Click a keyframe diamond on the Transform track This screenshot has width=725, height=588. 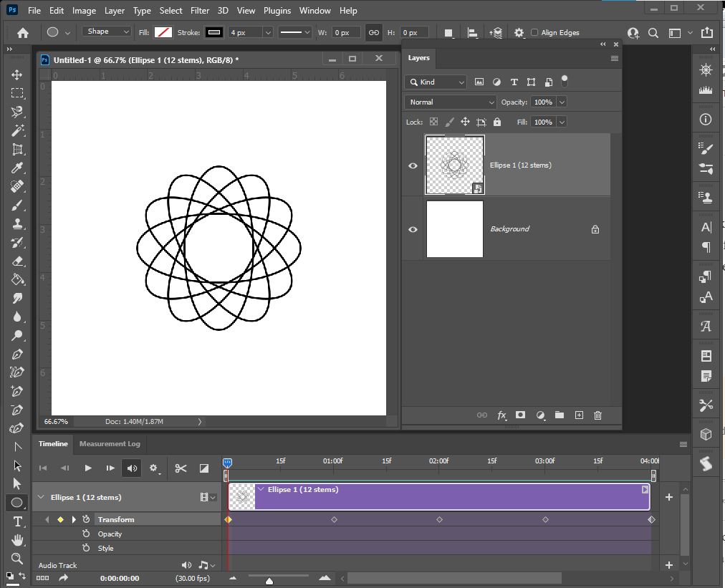(x=334, y=519)
